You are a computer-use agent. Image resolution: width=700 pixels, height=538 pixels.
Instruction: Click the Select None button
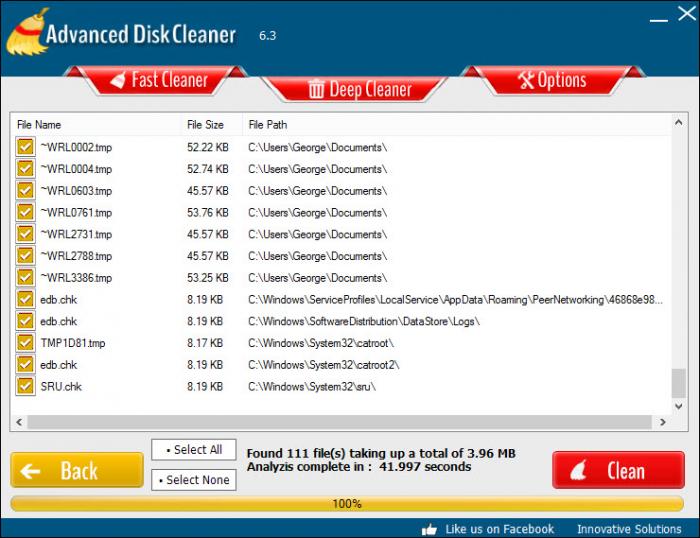pyautogui.click(x=194, y=480)
